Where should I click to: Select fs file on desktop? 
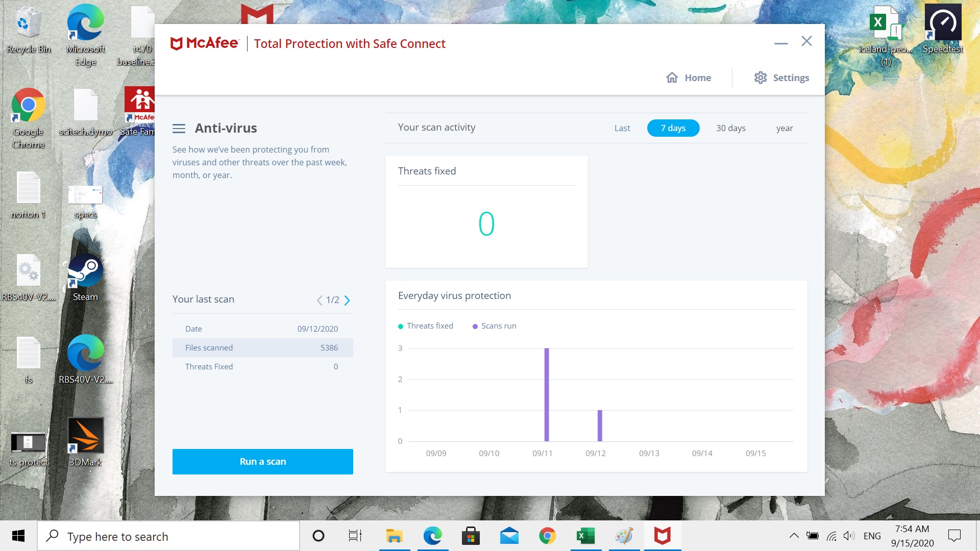[29, 360]
